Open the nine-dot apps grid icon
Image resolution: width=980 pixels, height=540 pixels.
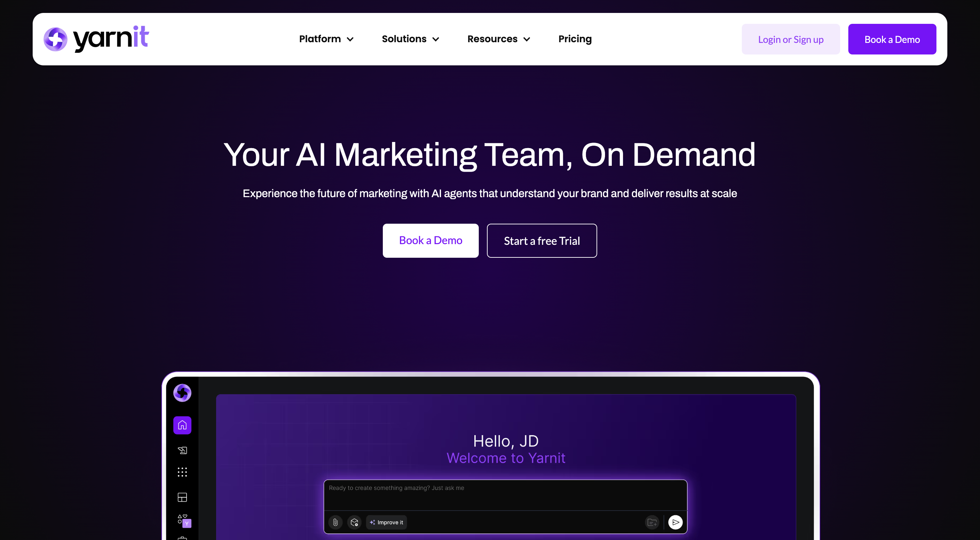click(x=182, y=472)
